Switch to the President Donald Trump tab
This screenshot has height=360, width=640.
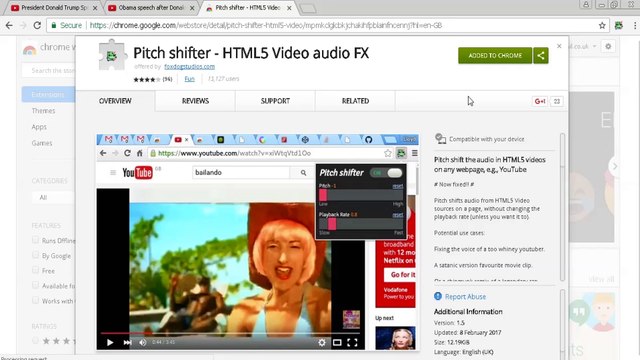coord(53,8)
